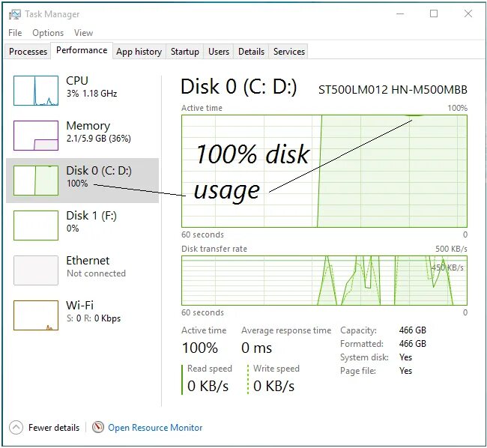Image resolution: width=487 pixels, height=448 pixels.
Task: Select the CPU usage graph thumbnail
Action: (x=35, y=91)
